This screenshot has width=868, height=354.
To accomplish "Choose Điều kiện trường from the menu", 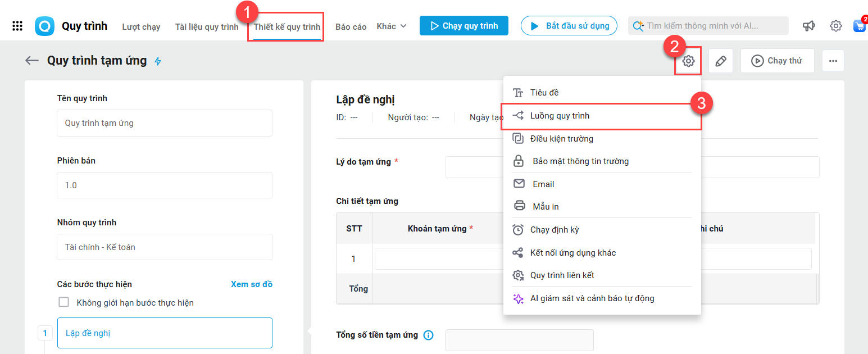I will click(561, 139).
